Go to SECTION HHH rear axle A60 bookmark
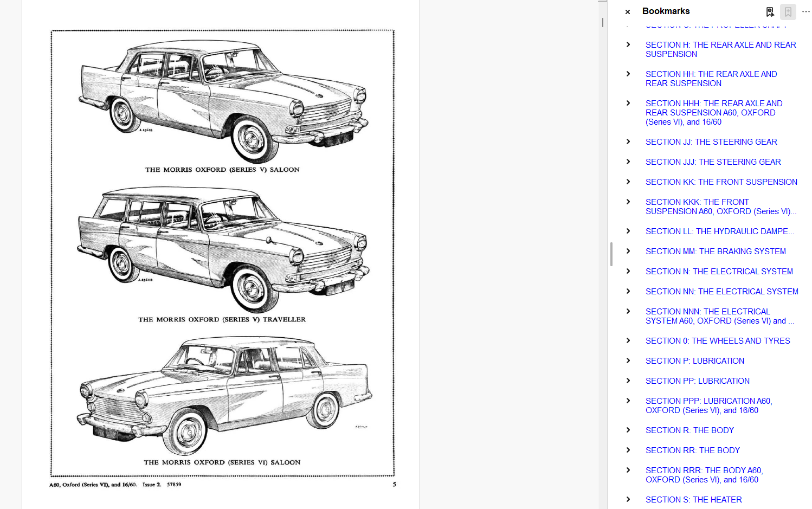812x509 pixels. pos(714,113)
